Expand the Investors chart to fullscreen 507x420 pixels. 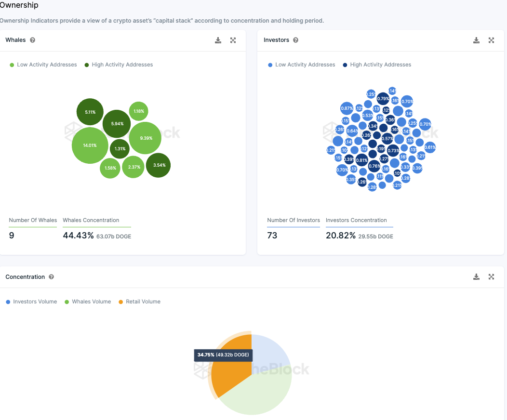[491, 40]
